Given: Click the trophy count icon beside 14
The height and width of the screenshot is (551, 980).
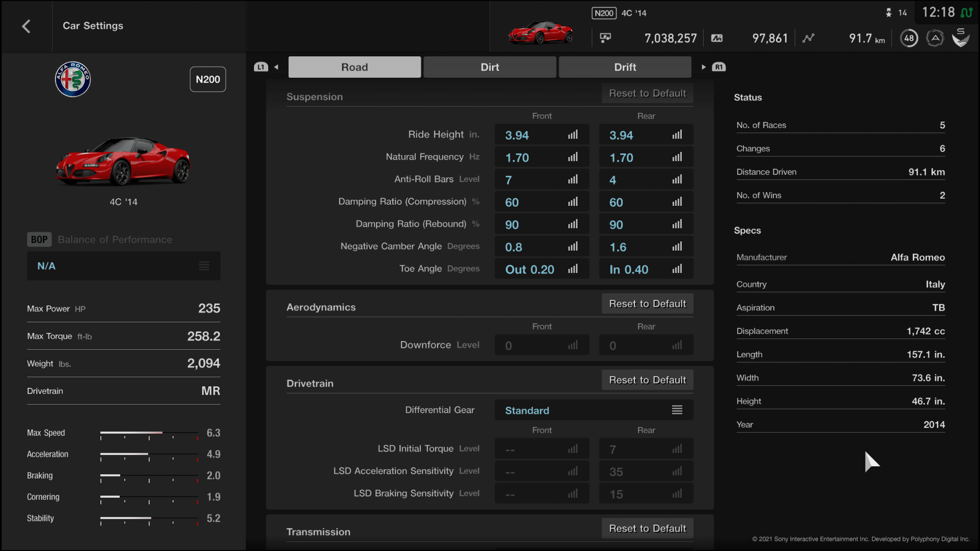Looking at the screenshot, I should [x=889, y=13].
